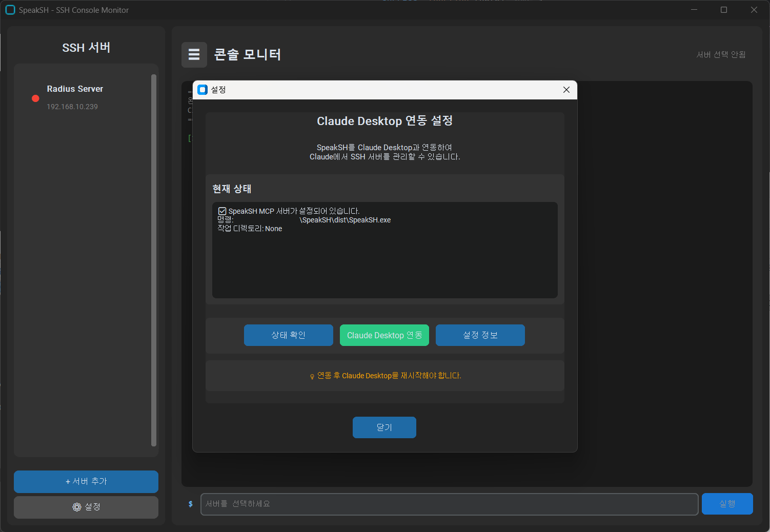Viewport: 770px width, 532px height.
Task: Open the hamburger menu beside 콘솔 모니터
Action: point(194,54)
